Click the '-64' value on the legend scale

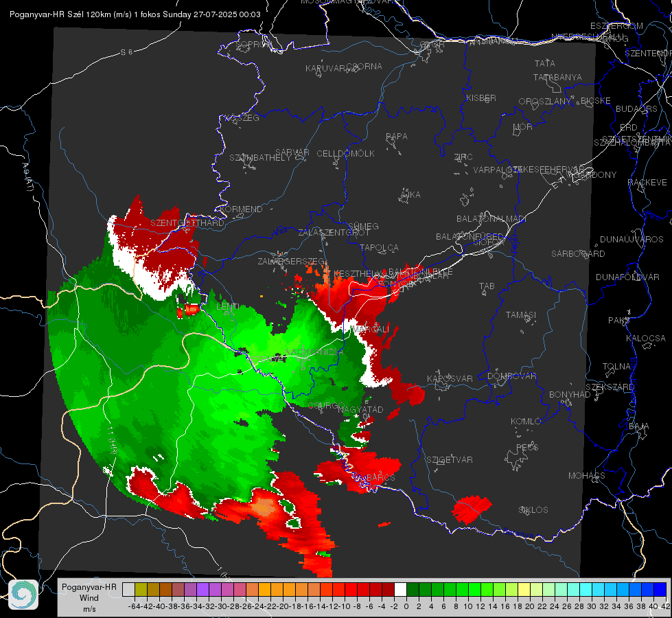[x=134, y=606]
